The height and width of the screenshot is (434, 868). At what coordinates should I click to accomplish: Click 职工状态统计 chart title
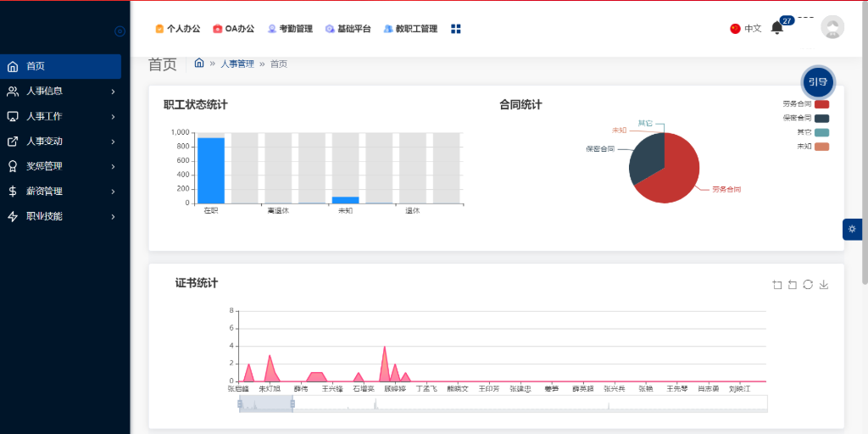pos(196,104)
